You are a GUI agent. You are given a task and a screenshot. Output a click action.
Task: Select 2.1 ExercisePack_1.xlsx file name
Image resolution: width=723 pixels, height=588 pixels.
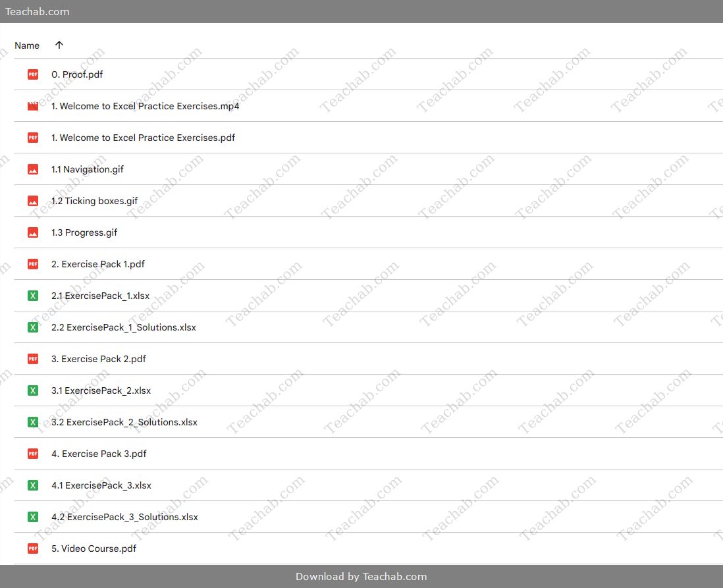pyautogui.click(x=101, y=296)
